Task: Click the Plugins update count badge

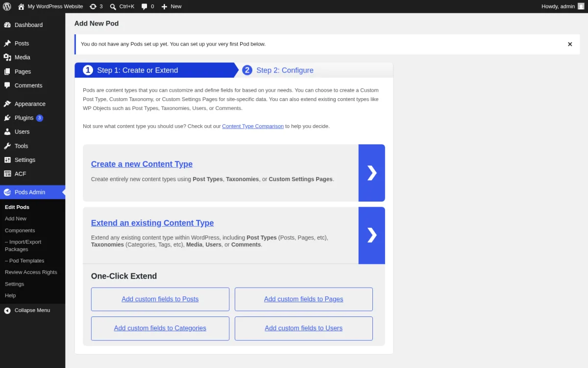Action: (40, 118)
